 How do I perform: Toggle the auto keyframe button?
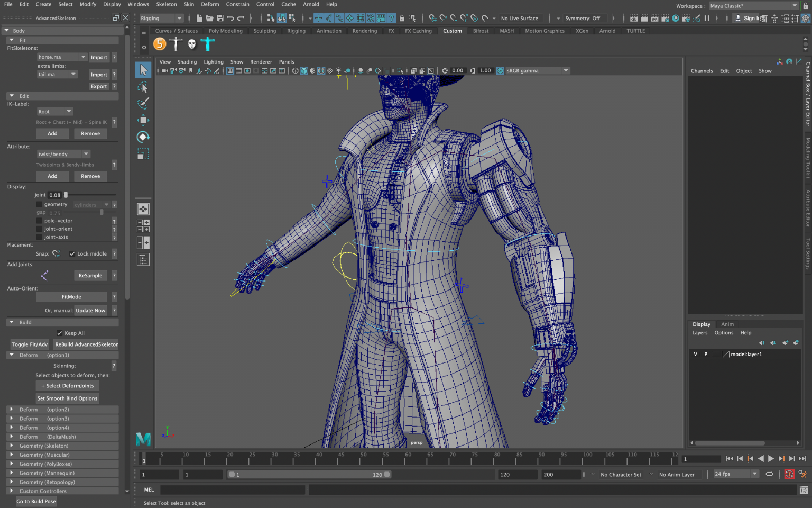point(789,474)
